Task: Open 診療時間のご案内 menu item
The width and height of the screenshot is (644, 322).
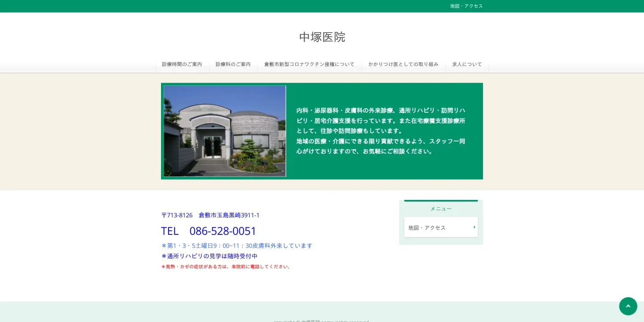Action: [182, 64]
